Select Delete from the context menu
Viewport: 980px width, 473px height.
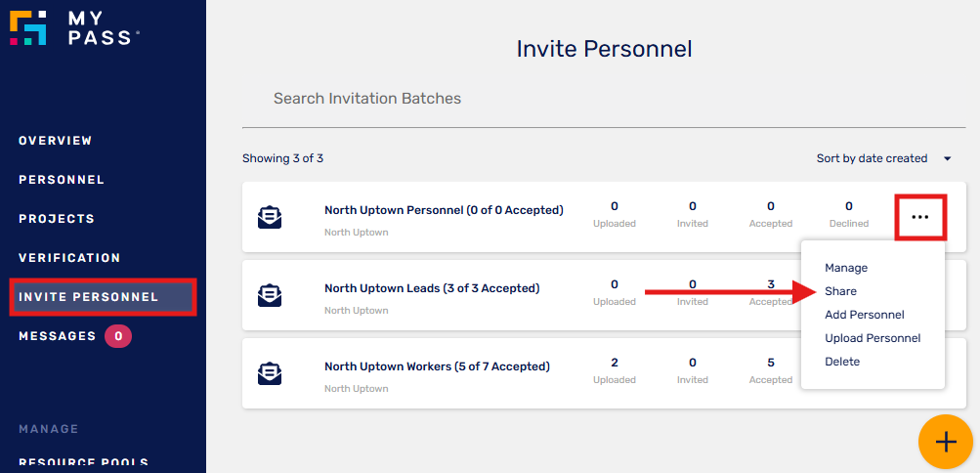pyautogui.click(x=842, y=362)
